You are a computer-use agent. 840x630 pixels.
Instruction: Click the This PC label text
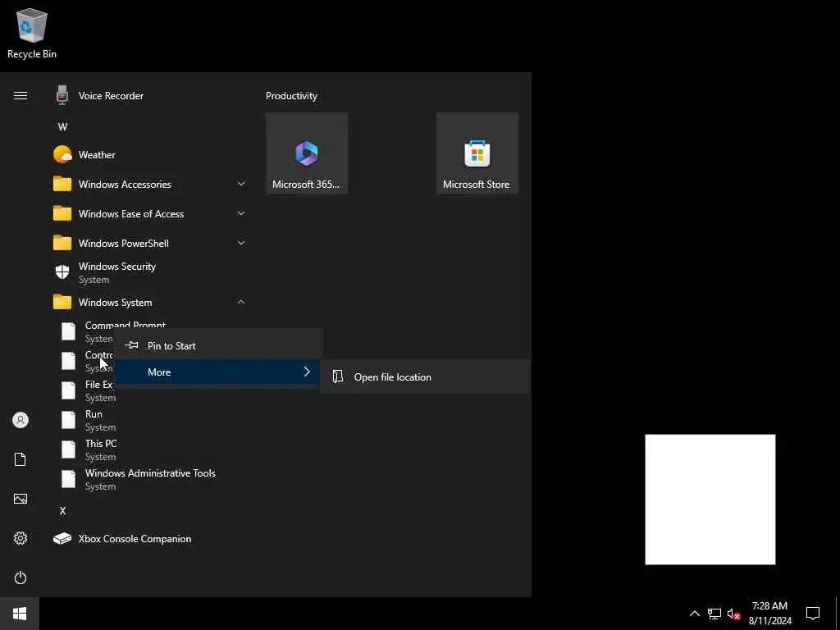coord(101,444)
